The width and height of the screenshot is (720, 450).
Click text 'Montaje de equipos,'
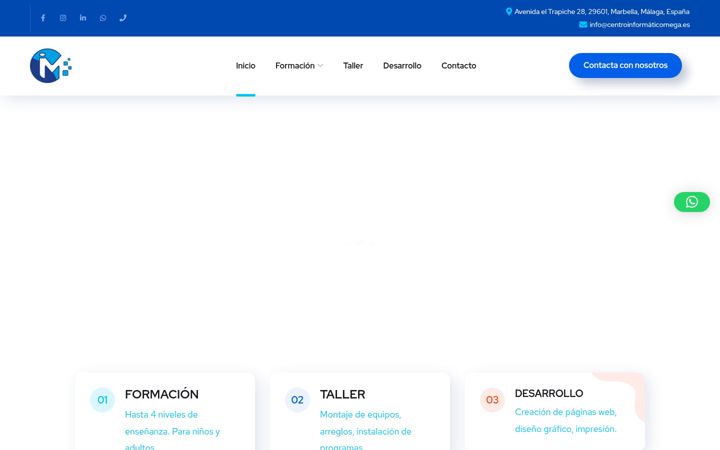[x=360, y=414]
